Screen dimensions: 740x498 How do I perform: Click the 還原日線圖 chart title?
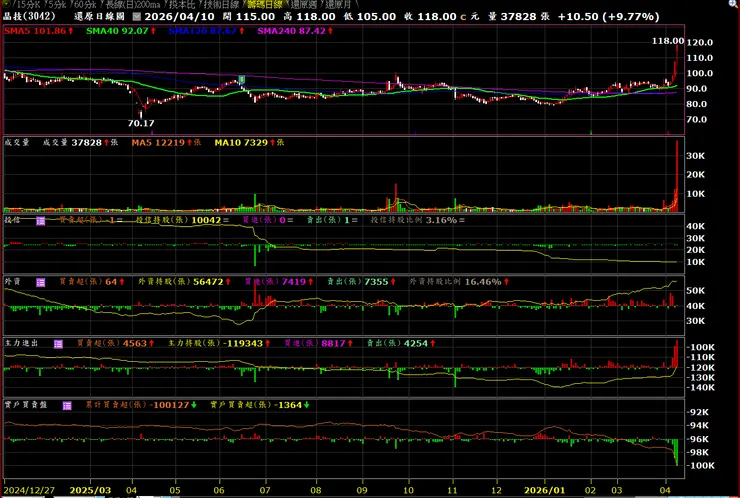point(99,17)
